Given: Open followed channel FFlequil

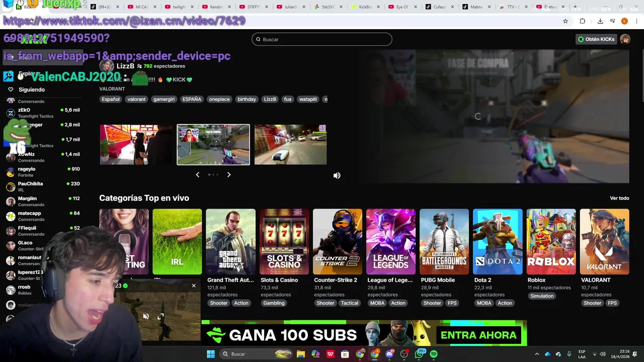Looking at the screenshot, I should click(x=43, y=231).
